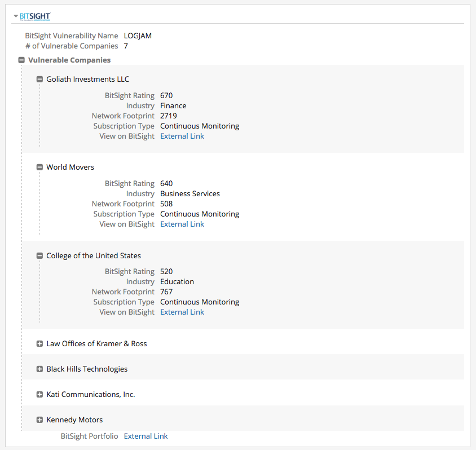The image size is (476, 450).
Task: Collapse the Vulnerable Companies section
Action: point(21,60)
